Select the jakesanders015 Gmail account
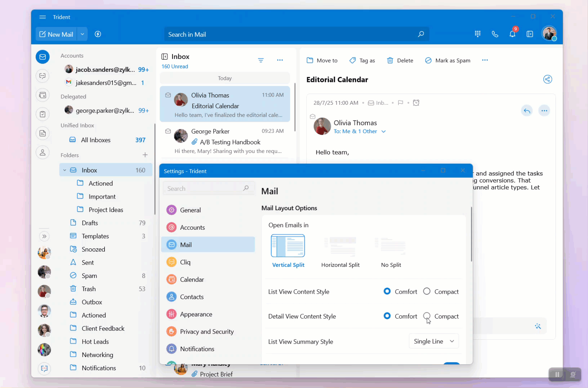The width and height of the screenshot is (588, 388). tap(105, 83)
